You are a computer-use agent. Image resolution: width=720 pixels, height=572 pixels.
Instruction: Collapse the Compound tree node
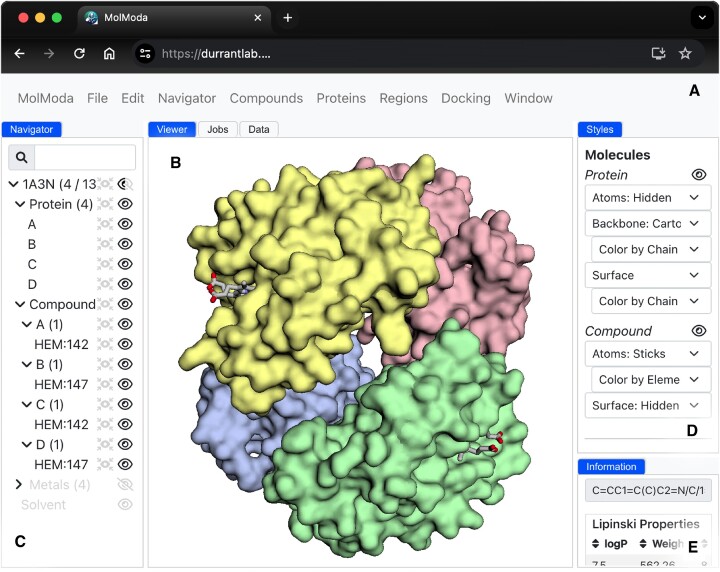coord(20,304)
